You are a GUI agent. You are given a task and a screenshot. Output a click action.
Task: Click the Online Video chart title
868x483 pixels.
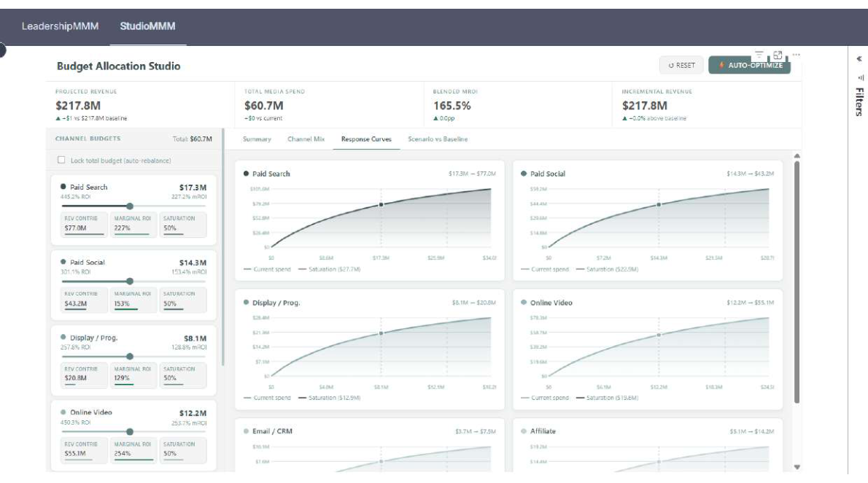[551, 303]
